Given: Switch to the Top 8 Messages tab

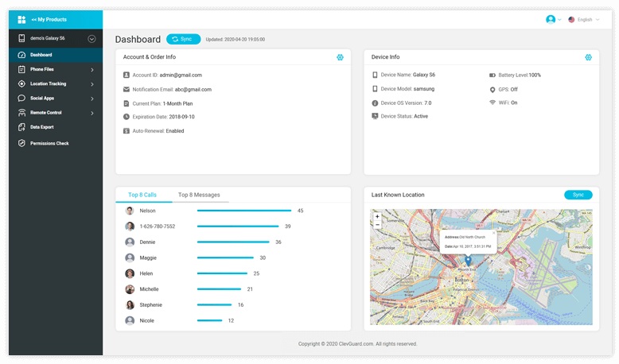Looking at the screenshot, I should [199, 195].
